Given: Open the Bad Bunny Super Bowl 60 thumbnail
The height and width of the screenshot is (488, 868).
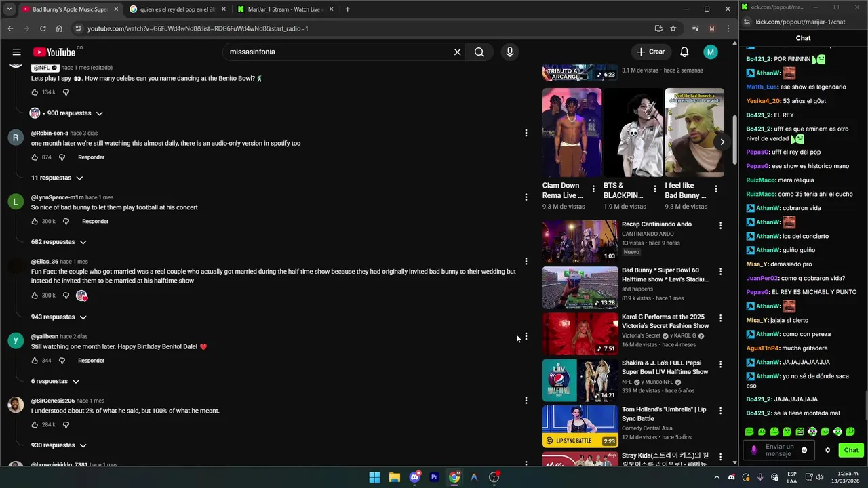Looking at the screenshot, I should pyautogui.click(x=580, y=287).
